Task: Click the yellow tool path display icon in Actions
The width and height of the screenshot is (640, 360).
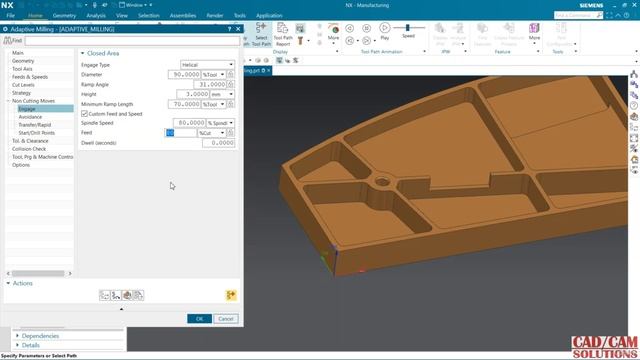Action: pyautogui.click(x=231, y=295)
